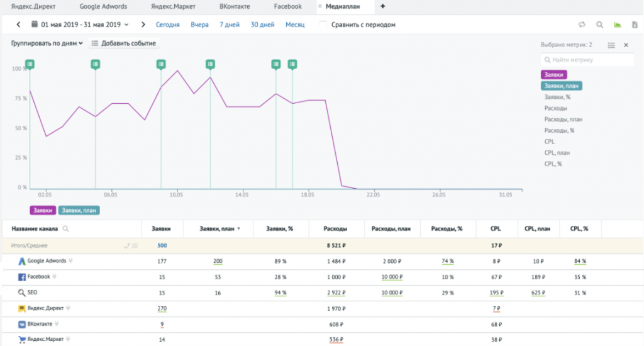Click the add new tab plus icon
The height and width of the screenshot is (346, 644).
pos(383,6)
